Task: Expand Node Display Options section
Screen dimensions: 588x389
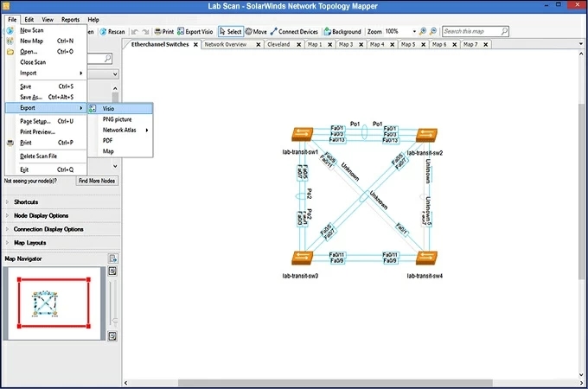Action: click(7, 215)
